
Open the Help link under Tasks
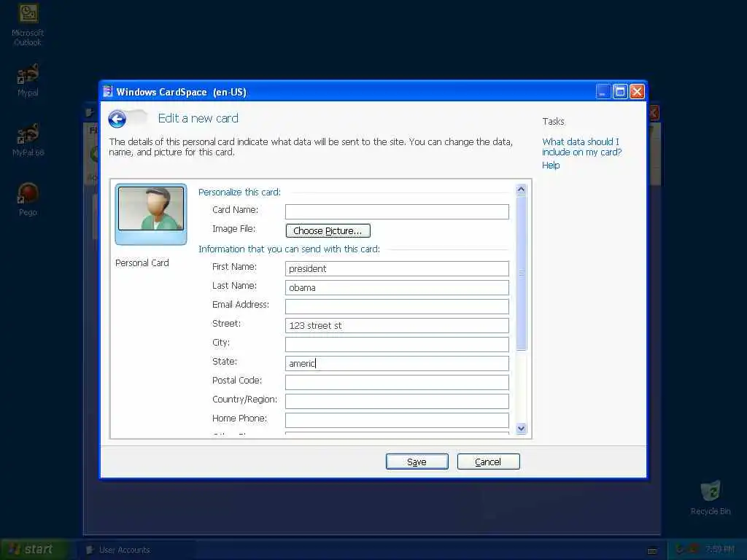(x=551, y=166)
